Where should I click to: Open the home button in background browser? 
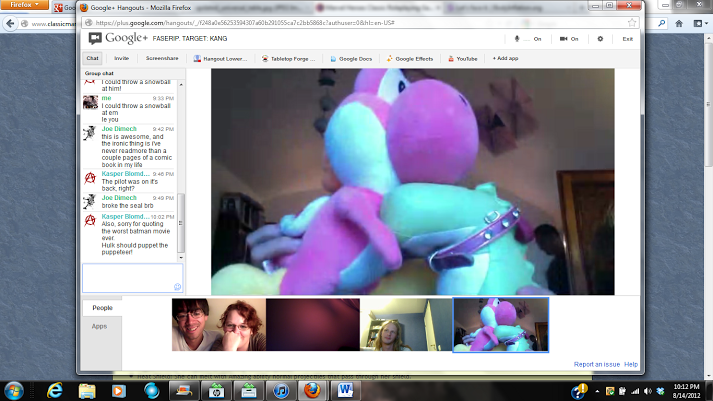(679, 23)
